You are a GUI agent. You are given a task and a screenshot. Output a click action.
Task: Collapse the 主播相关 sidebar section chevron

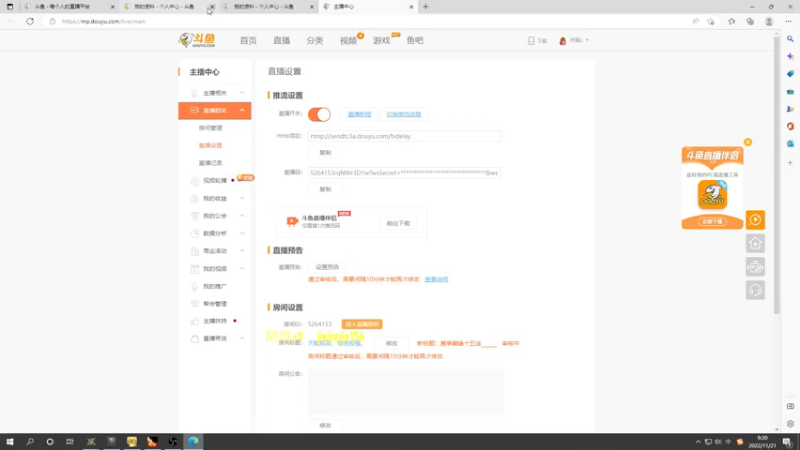(x=242, y=93)
